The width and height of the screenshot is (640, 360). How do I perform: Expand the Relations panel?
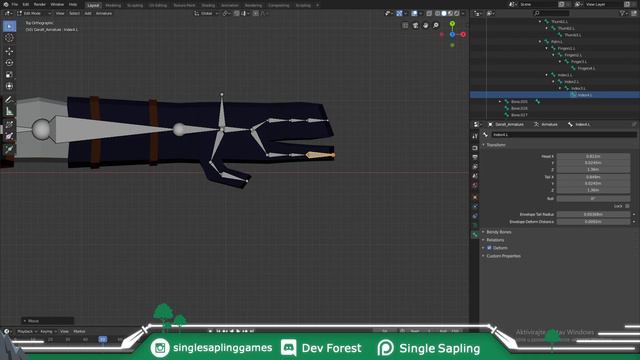pos(495,240)
